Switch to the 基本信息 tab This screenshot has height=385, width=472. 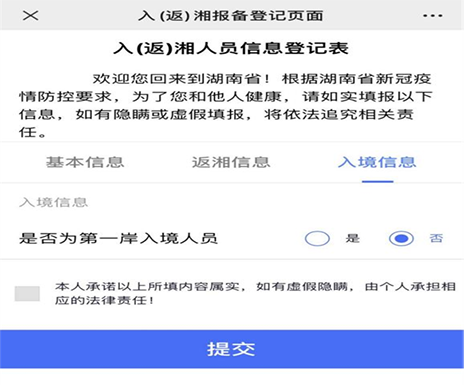click(x=85, y=162)
